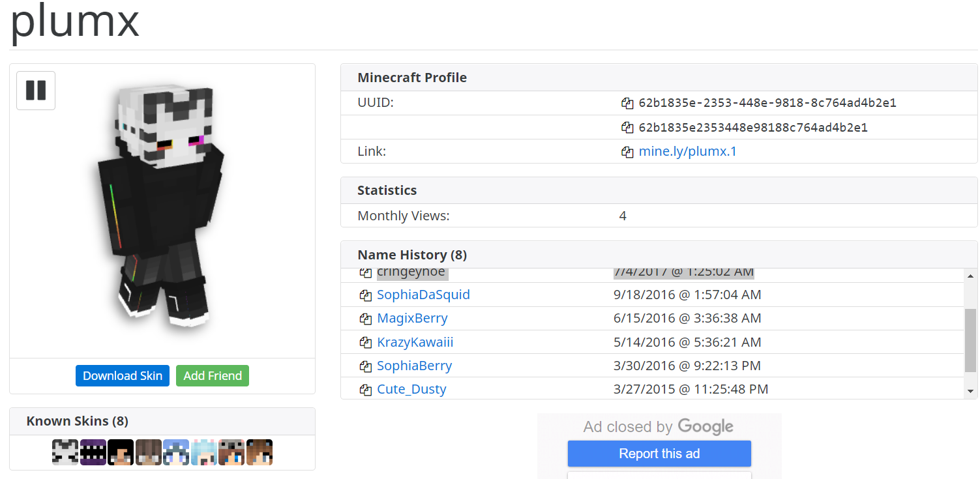
Task: Copy the name KrazyKawaiii
Action: click(x=366, y=343)
